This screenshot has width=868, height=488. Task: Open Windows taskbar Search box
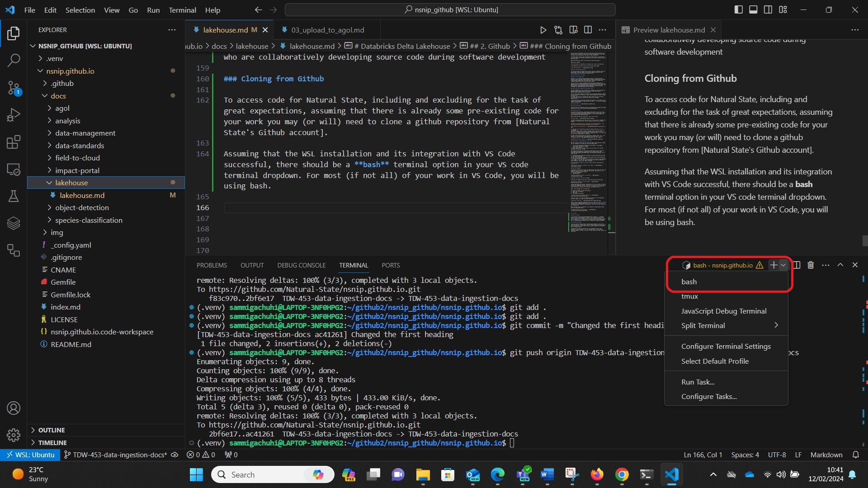273,474
